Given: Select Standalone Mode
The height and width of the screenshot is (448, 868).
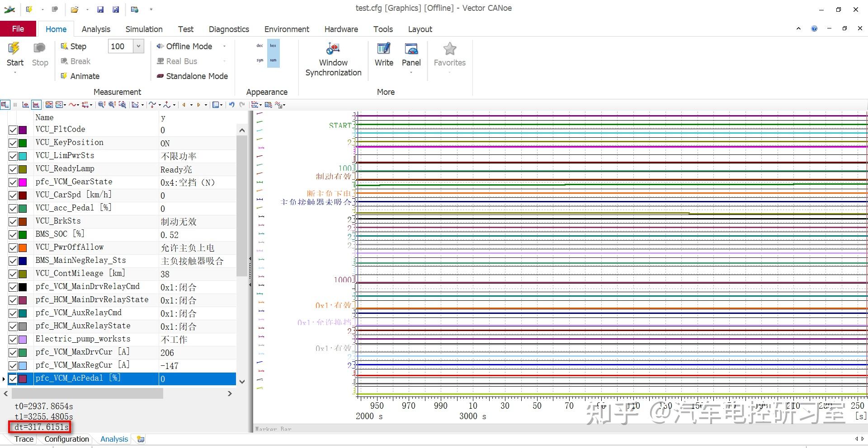Looking at the screenshot, I should point(197,76).
